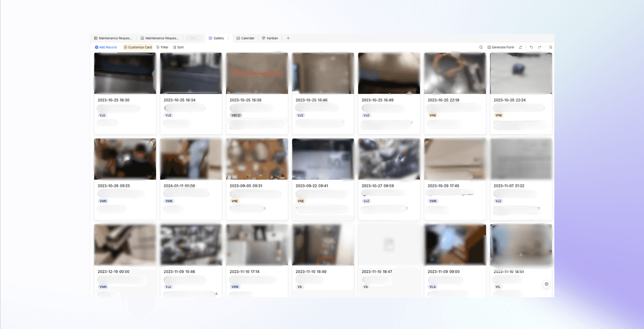Screen dimensions: 644x329
Task: Open photo of the 2024-01-11 00:00 card
Action: [191, 159]
